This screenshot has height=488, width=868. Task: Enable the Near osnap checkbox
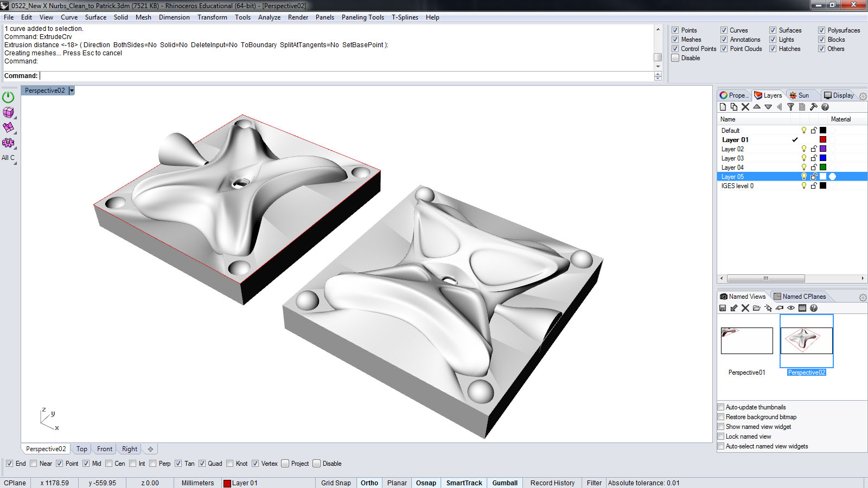(x=34, y=464)
